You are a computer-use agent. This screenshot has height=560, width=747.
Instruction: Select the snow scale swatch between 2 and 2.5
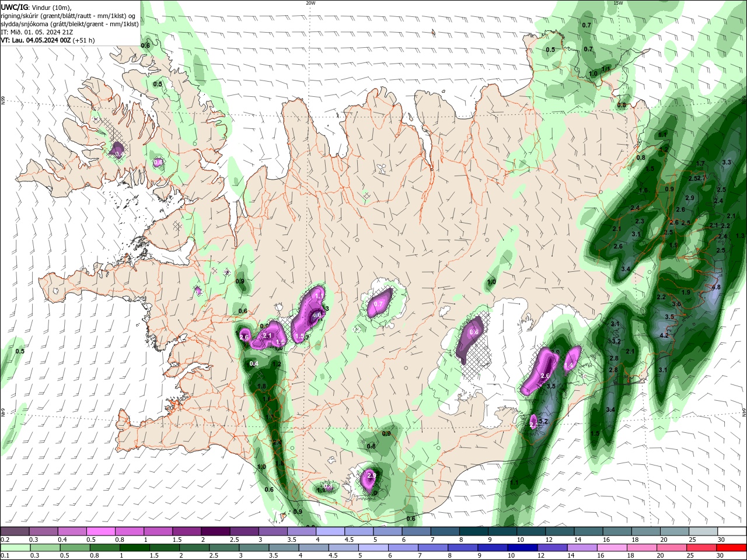click(215, 531)
